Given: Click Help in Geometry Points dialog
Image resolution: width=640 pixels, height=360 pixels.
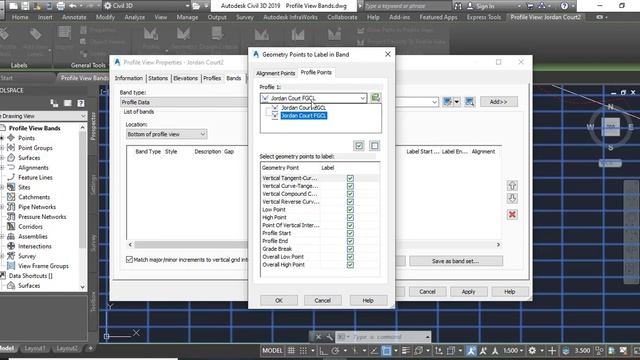Looking at the screenshot, I should [368, 300].
